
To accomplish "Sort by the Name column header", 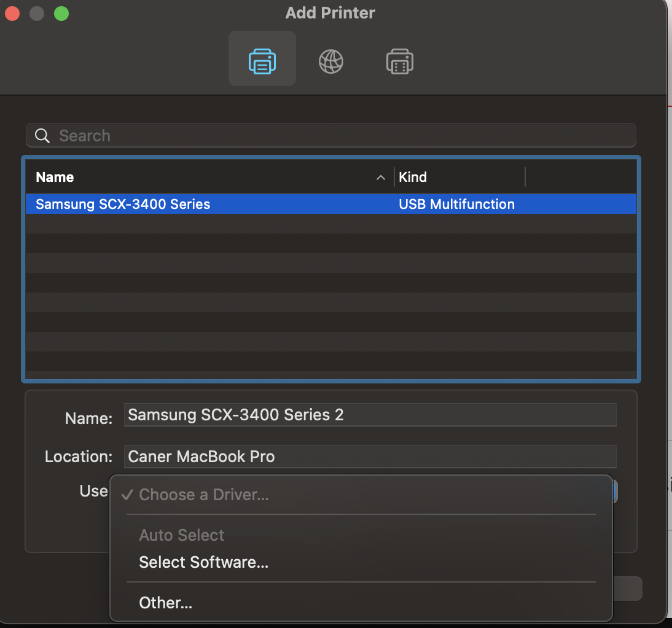I will tap(55, 177).
